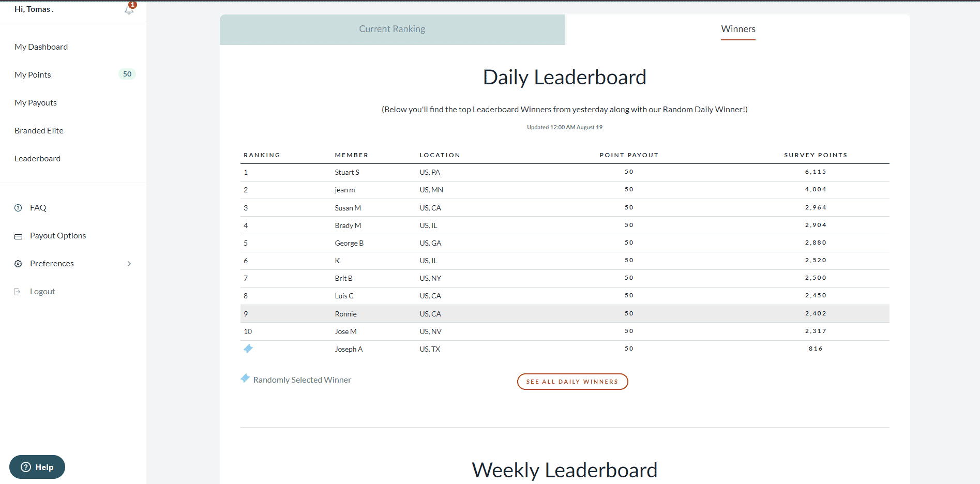Open My Dashboard in sidebar
980x484 pixels.
click(x=41, y=47)
